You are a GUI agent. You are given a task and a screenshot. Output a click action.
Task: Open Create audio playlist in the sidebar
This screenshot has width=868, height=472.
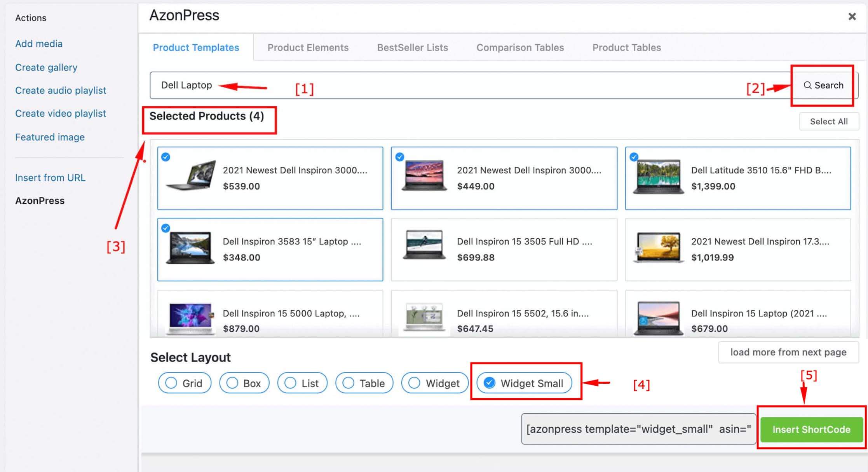pos(61,90)
